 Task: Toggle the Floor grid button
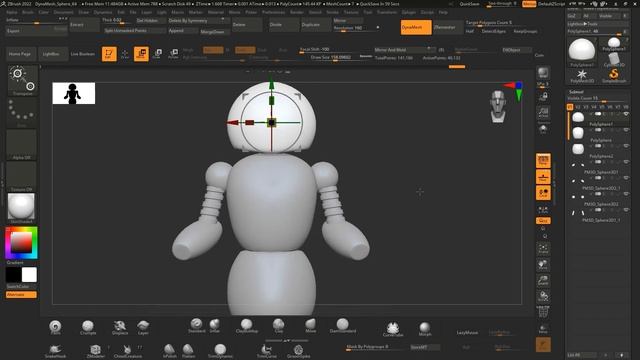pos(543,177)
